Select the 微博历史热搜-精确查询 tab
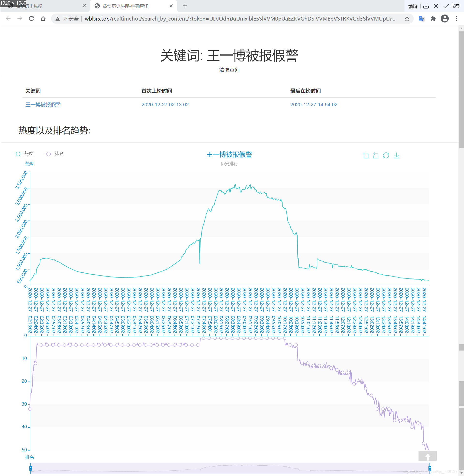 pyautogui.click(x=134, y=6)
